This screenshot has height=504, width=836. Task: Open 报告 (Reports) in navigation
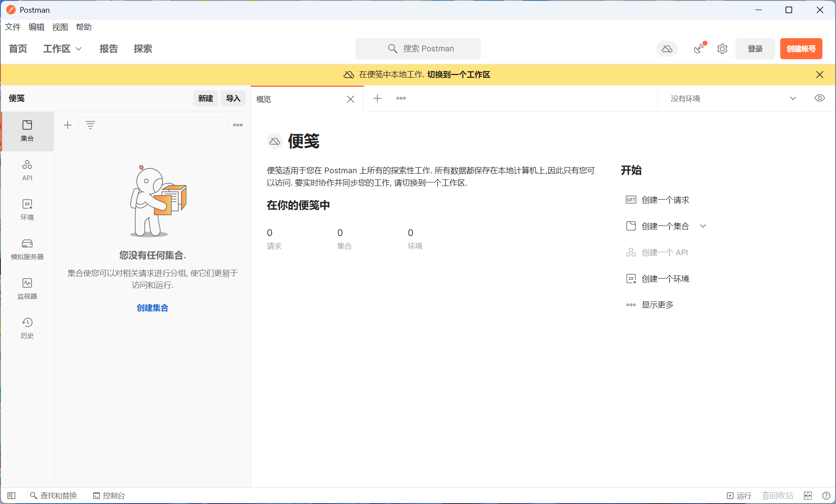click(x=109, y=49)
